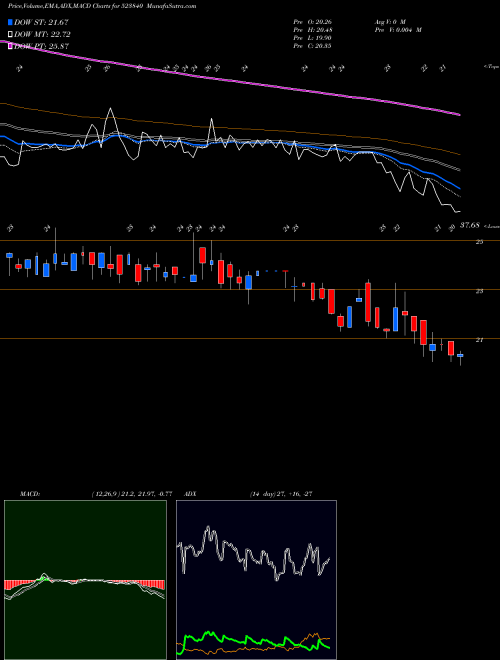Click the 'Pre H: 20.48' high value

(x=312, y=30)
